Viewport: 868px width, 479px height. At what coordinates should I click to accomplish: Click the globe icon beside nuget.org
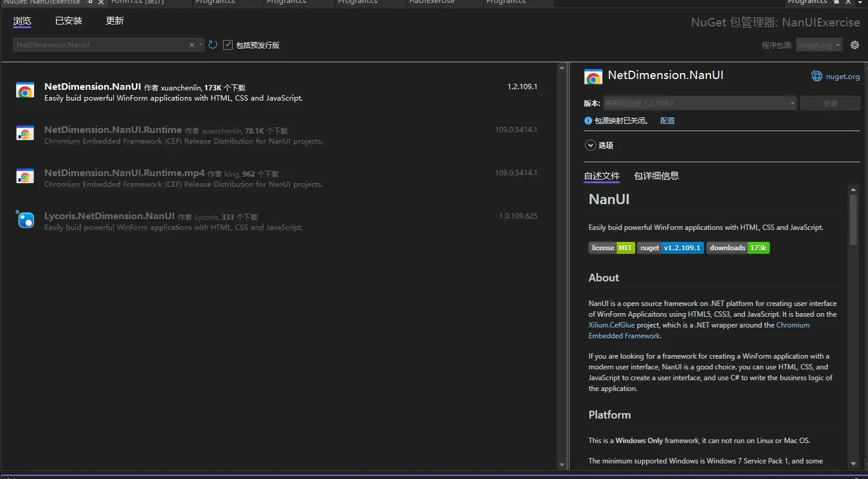[817, 76]
